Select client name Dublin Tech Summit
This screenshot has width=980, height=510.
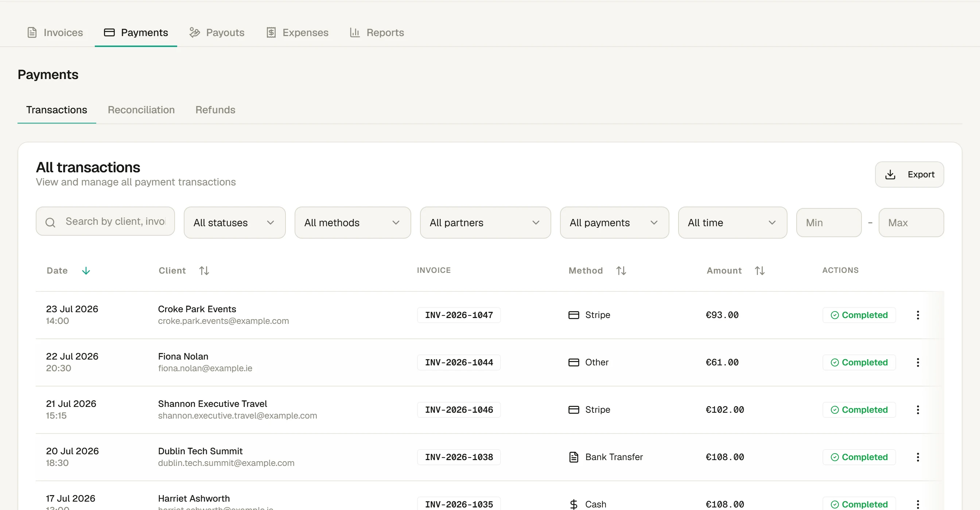click(200, 451)
